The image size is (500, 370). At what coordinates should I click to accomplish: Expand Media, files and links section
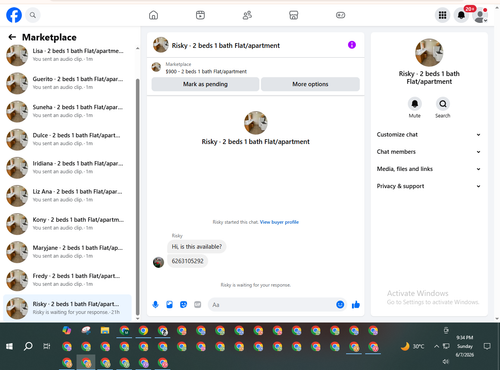(429, 169)
